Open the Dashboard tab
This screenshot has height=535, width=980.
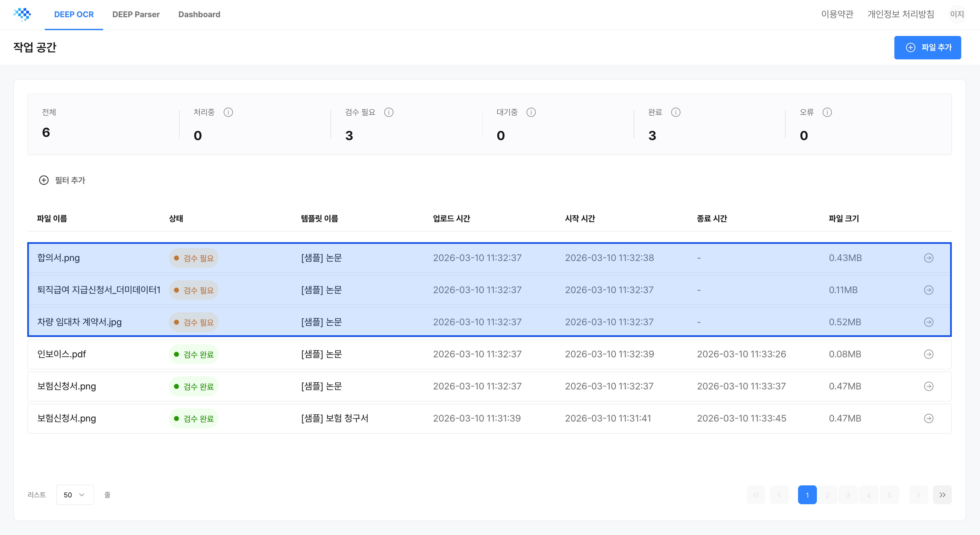pyautogui.click(x=199, y=14)
